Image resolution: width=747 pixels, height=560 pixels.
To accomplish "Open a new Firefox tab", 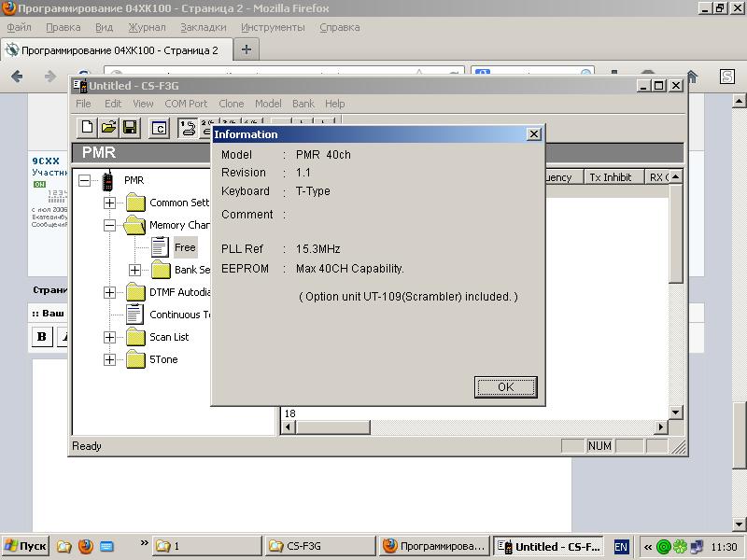I will 247,49.
